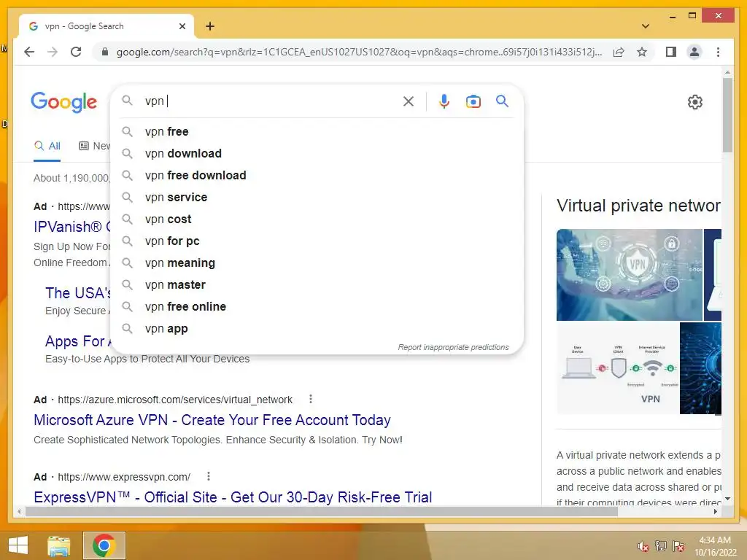Choose the 'vpn meaning' suggestion
This screenshot has height=560, width=747.
point(317,262)
